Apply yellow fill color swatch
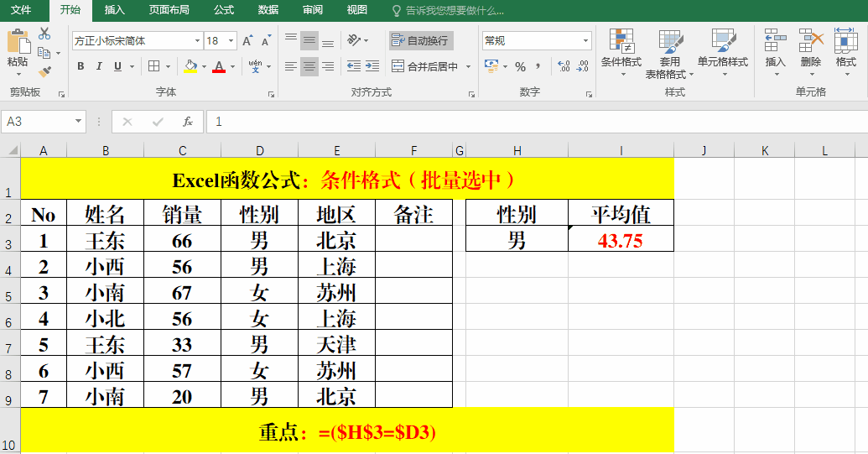The image size is (868, 454). point(190,66)
